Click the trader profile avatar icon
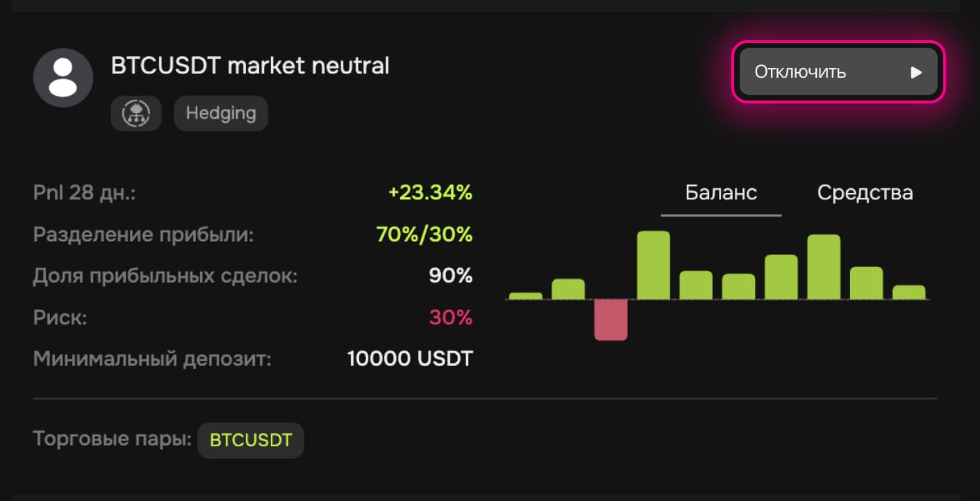 (x=63, y=78)
